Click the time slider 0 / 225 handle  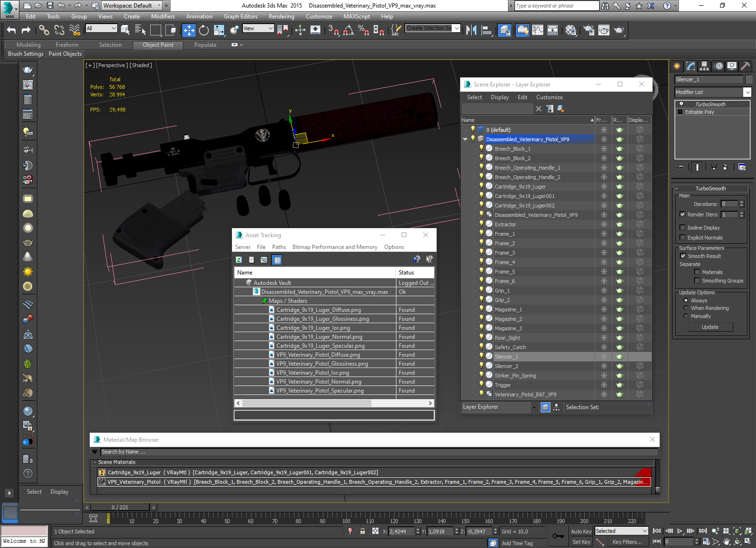(120, 507)
